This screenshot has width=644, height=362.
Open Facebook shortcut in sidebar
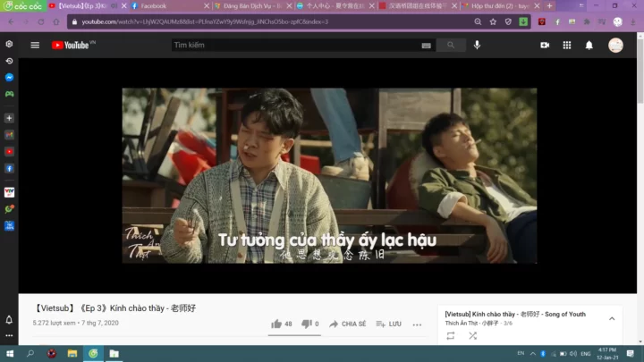[9, 168]
